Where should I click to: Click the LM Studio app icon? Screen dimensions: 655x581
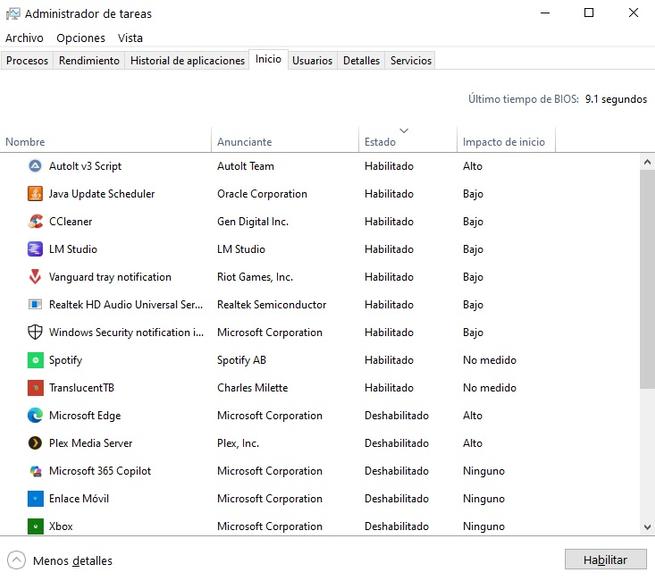[x=35, y=249]
